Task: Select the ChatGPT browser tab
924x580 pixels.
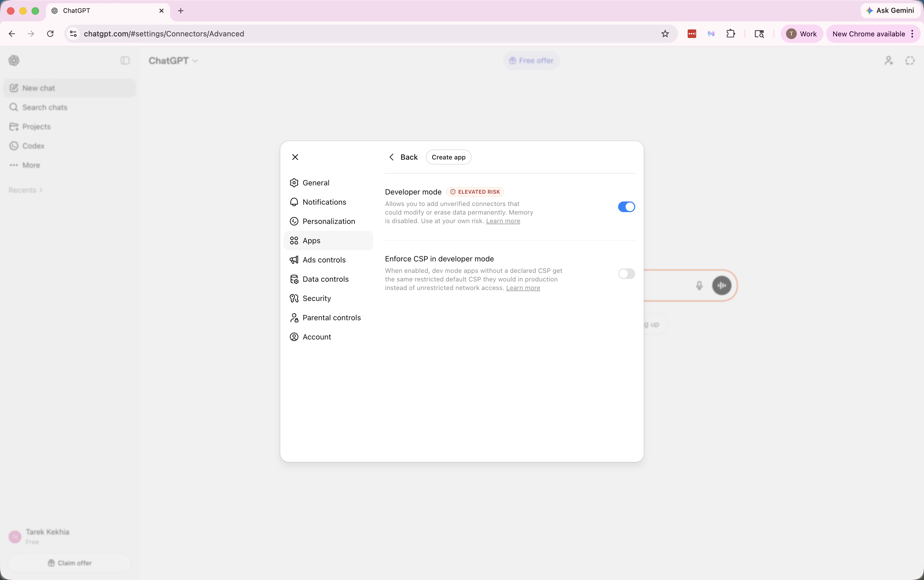Action: click(108, 11)
